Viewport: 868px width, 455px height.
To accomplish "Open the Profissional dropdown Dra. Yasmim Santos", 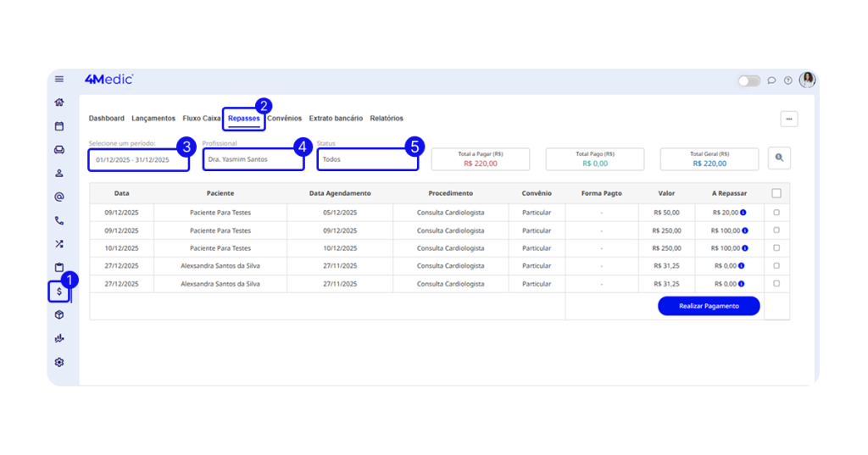I will 253,159.
